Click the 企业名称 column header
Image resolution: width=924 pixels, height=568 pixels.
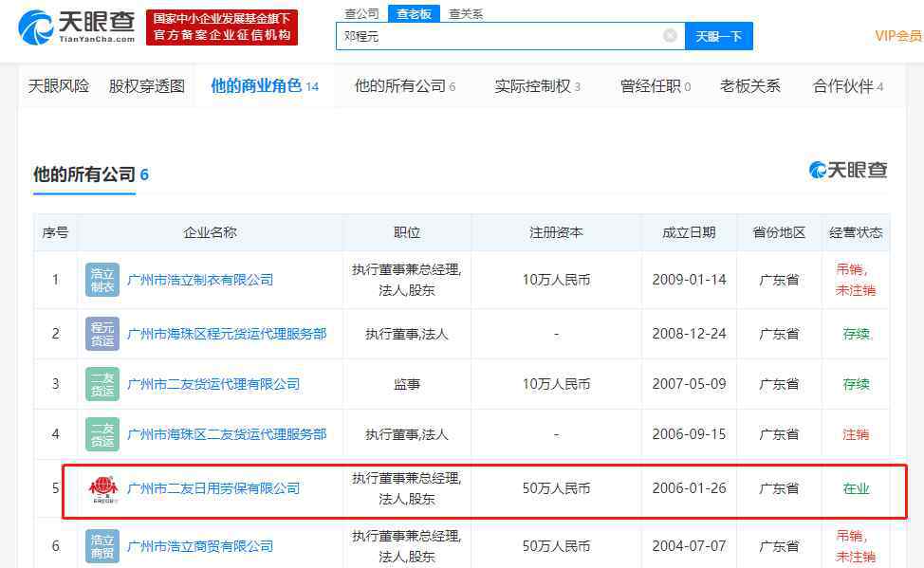click(x=210, y=232)
